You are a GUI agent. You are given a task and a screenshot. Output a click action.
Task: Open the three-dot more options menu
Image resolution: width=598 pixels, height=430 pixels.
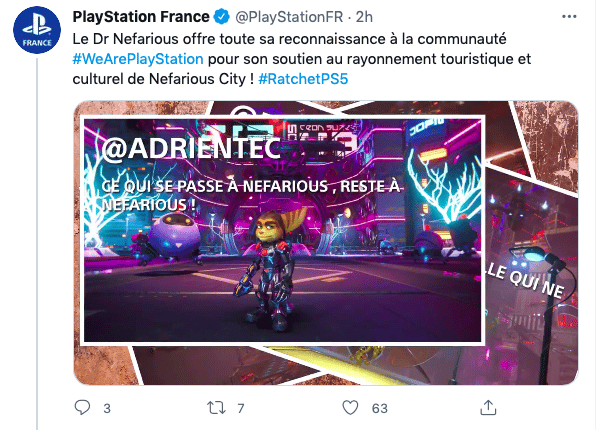click(x=569, y=16)
